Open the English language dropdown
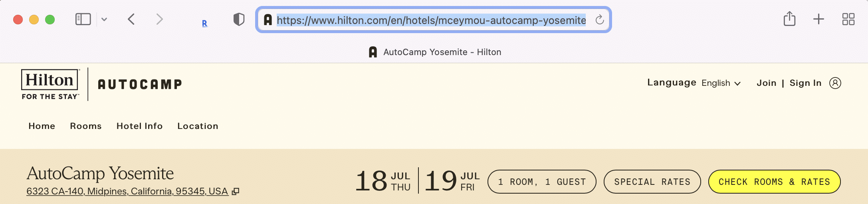The width and height of the screenshot is (868, 204). click(721, 83)
